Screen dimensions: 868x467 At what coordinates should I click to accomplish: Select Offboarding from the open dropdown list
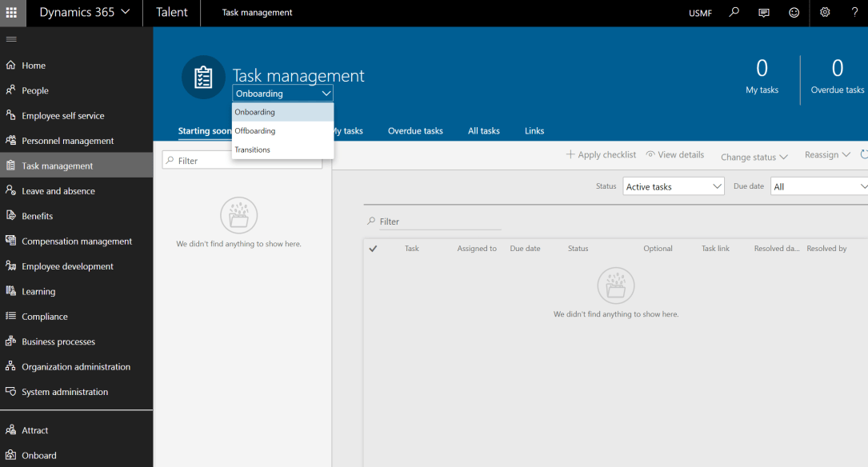[255, 130]
